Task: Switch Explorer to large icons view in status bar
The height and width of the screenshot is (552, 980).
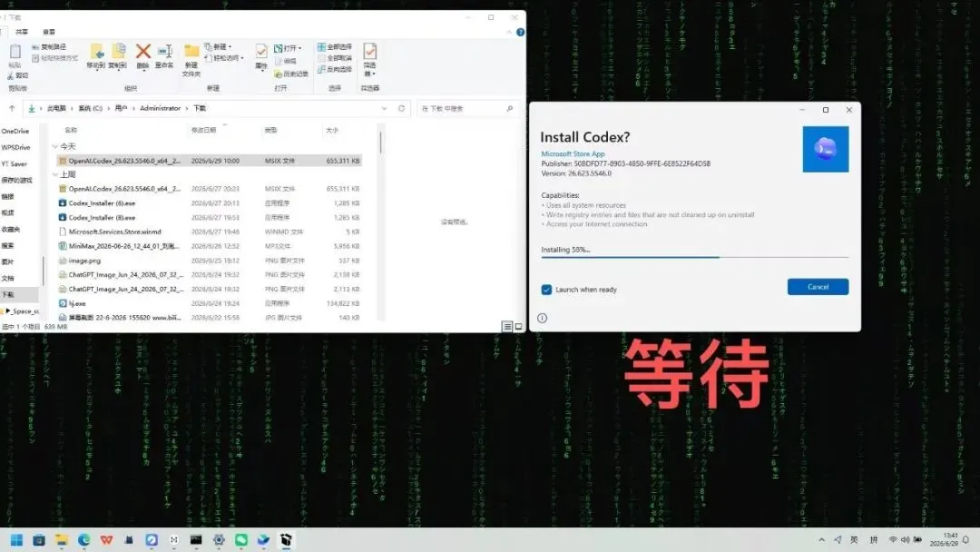Action: point(518,326)
